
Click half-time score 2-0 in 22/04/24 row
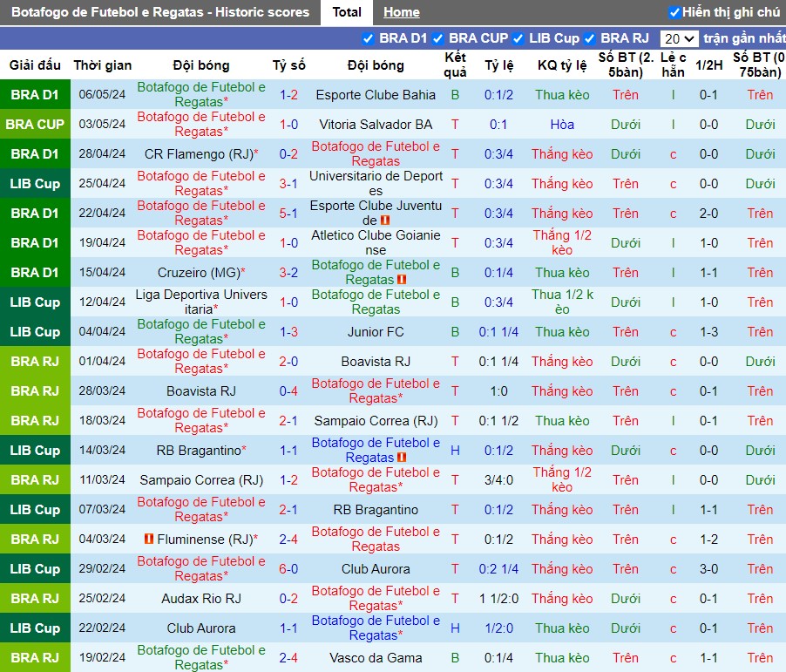708,214
